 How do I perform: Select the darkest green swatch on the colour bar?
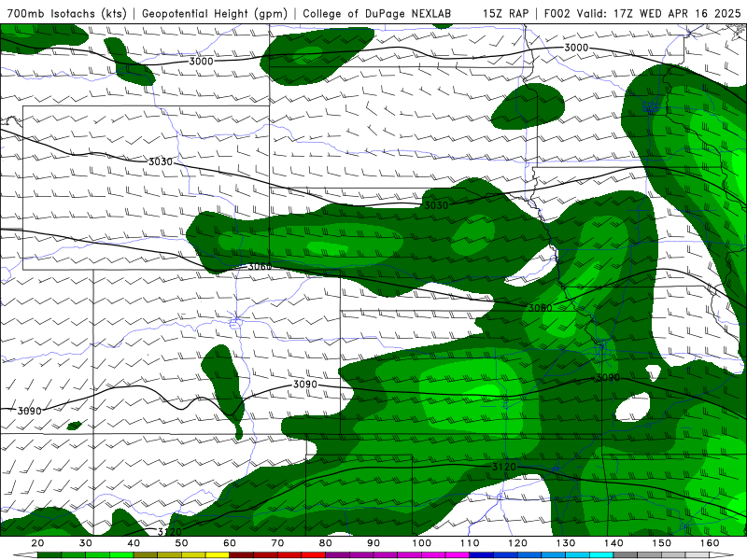(49, 555)
